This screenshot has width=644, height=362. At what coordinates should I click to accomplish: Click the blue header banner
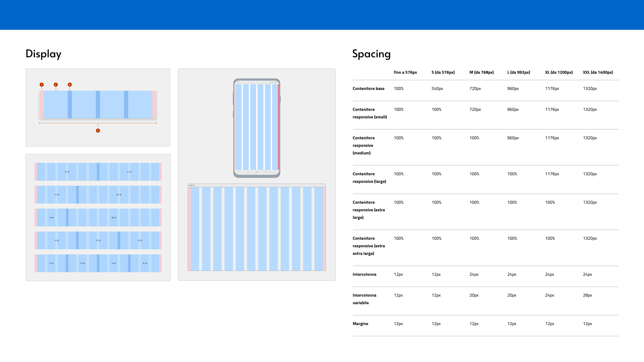click(x=322, y=15)
